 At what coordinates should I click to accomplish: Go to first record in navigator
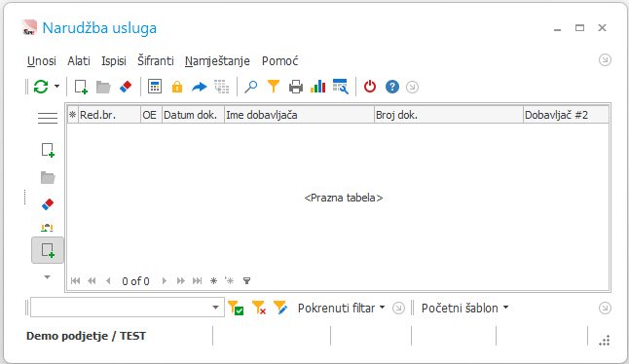75,281
